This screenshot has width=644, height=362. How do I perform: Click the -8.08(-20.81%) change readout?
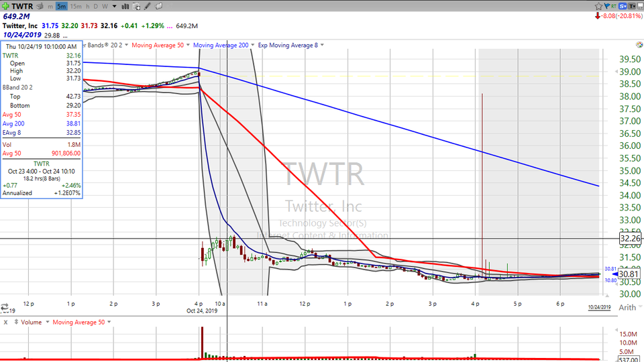click(x=621, y=16)
